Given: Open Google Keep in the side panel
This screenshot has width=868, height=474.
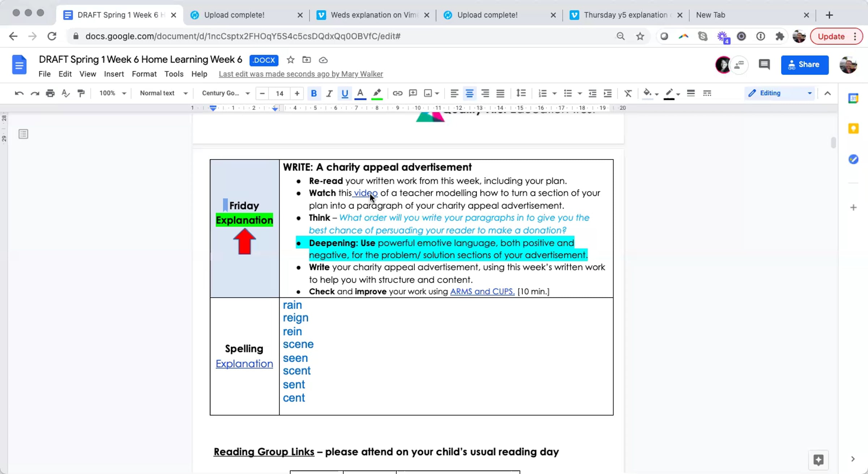Looking at the screenshot, I should click(x=853, y=128).
